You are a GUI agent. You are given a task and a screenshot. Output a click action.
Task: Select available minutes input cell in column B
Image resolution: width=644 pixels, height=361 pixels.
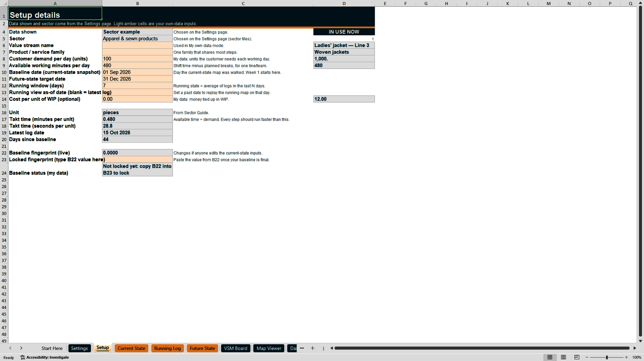(137, 65)
